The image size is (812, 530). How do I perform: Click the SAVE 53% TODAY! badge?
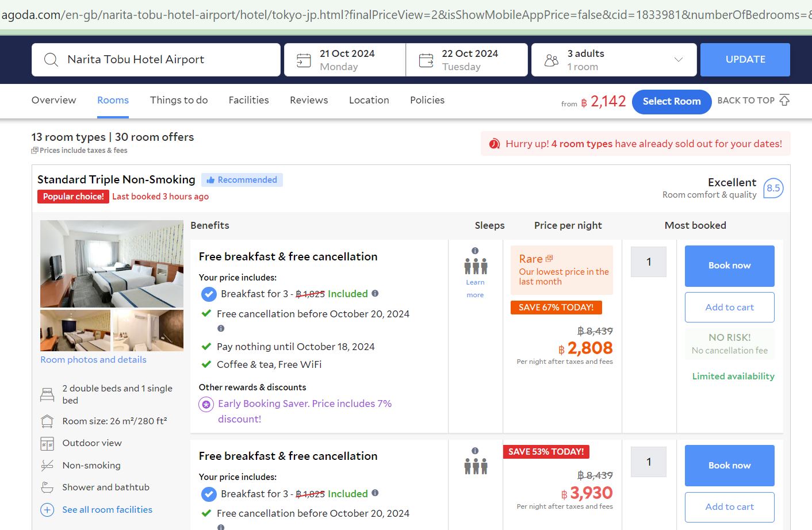tap(546, 452)
